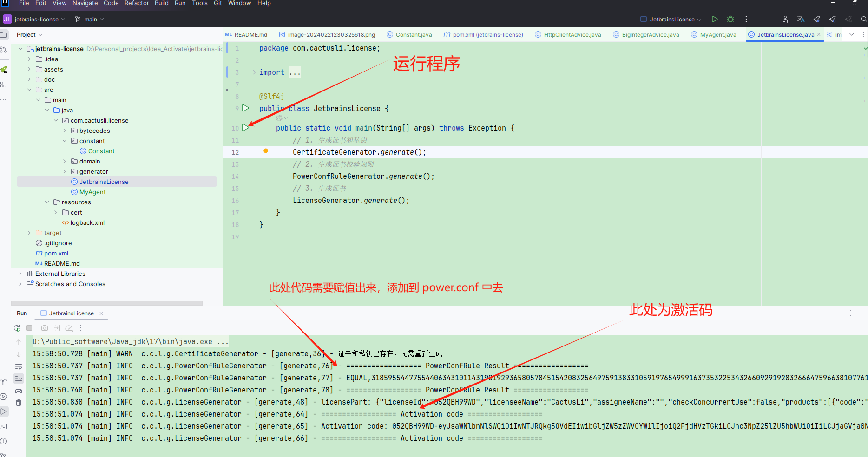Click line 14 PowerConfRuleGenerator.generate() in the editor
The height and width of the screenshot is (457, 868).
(x=363, y=176)
